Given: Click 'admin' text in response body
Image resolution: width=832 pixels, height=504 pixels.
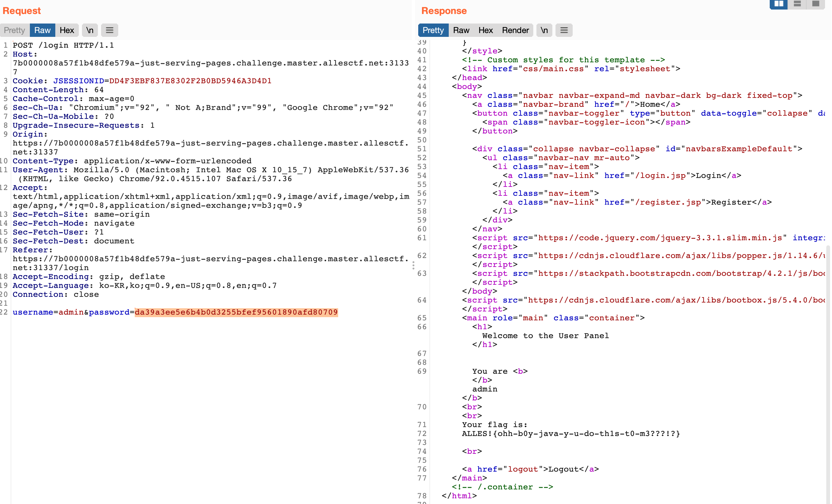Looking at the screenshot, I should (x=485, y=389).
